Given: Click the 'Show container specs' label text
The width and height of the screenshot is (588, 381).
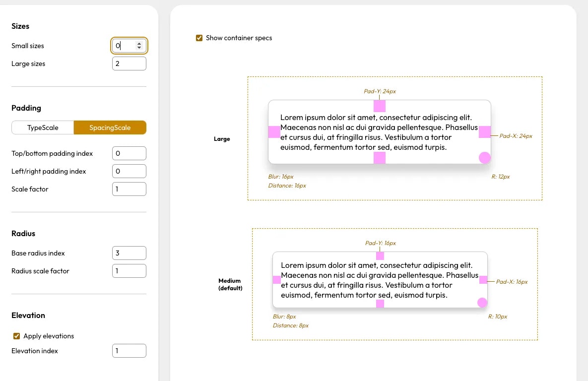Looking at the screenshot, I should coord(239,38).
